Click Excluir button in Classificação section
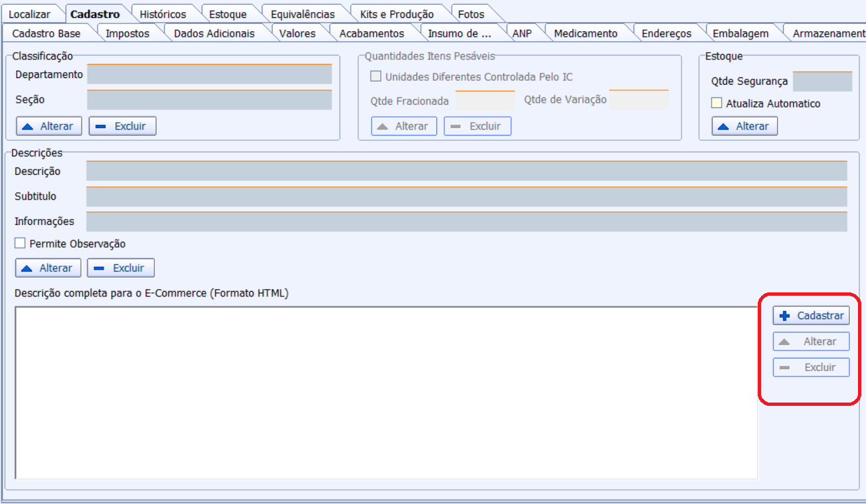This screenshot has height=504, width=866. pos(122,126)
